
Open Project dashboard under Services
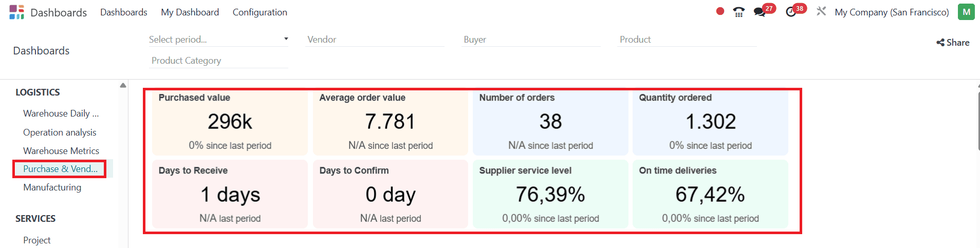(36, 240)
